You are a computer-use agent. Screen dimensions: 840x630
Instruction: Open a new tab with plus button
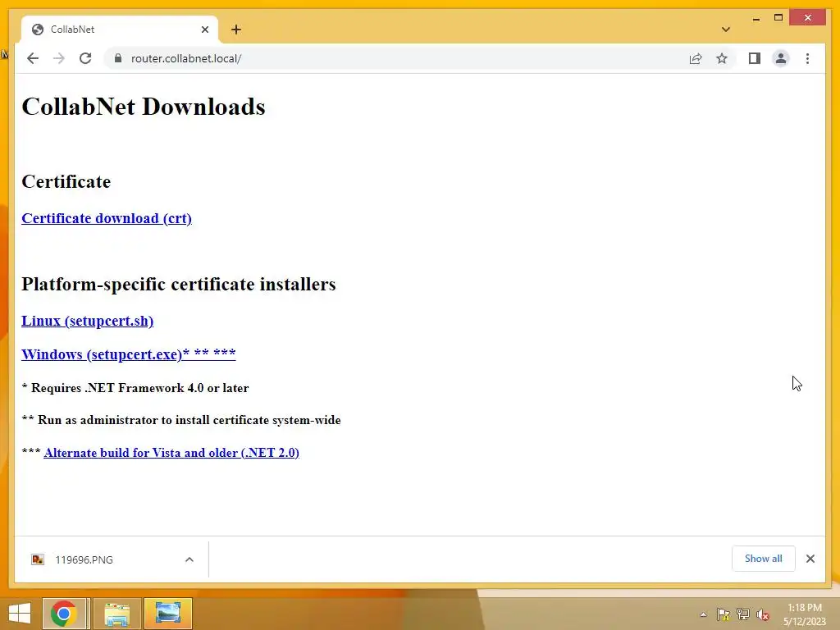coord(236,30)
